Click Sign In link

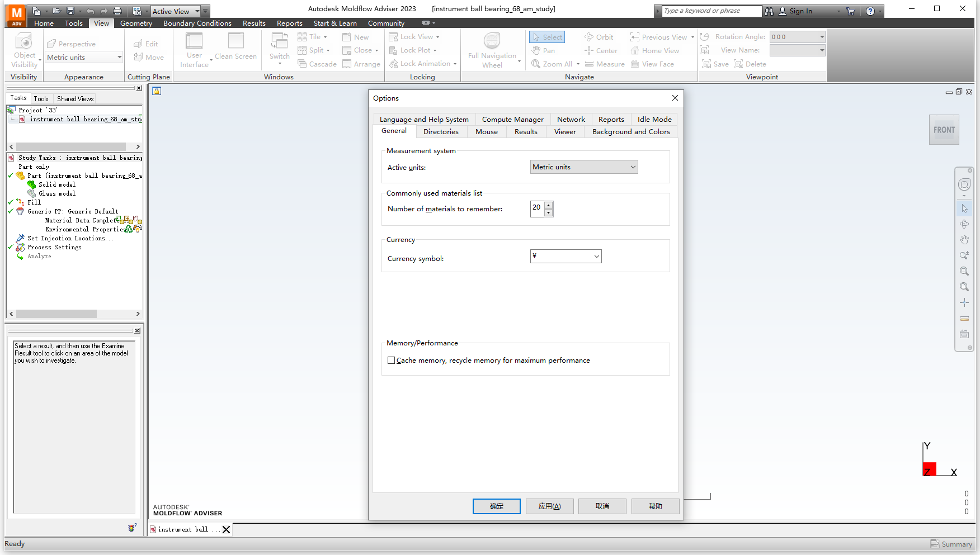[x=800, y=11]
